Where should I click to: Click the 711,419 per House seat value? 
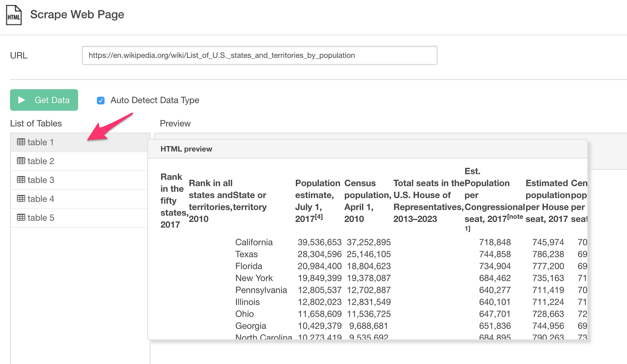(548, 290)
